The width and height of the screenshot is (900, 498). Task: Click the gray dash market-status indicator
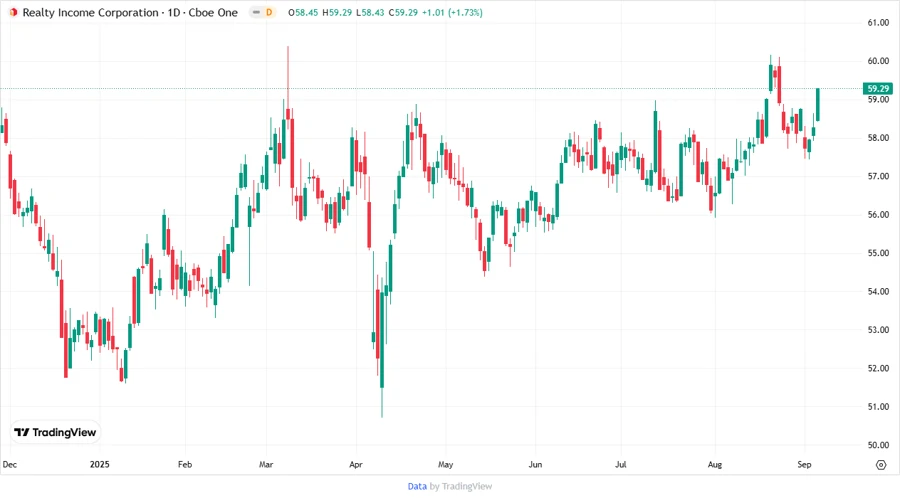[257, 12]
